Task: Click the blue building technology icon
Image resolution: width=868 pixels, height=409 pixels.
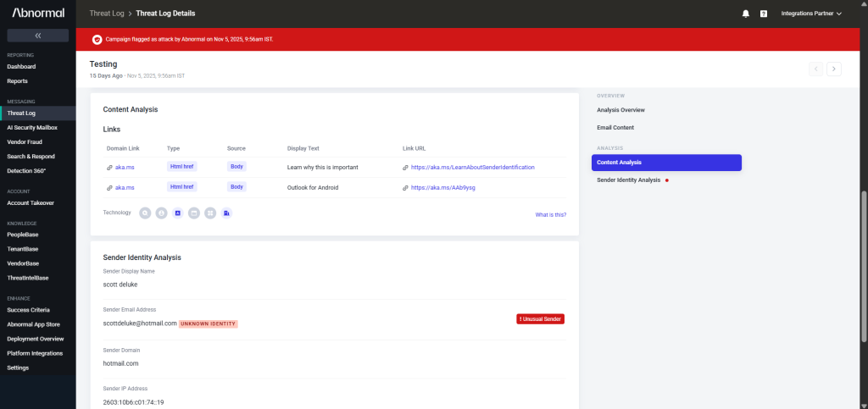Action: 226,213
